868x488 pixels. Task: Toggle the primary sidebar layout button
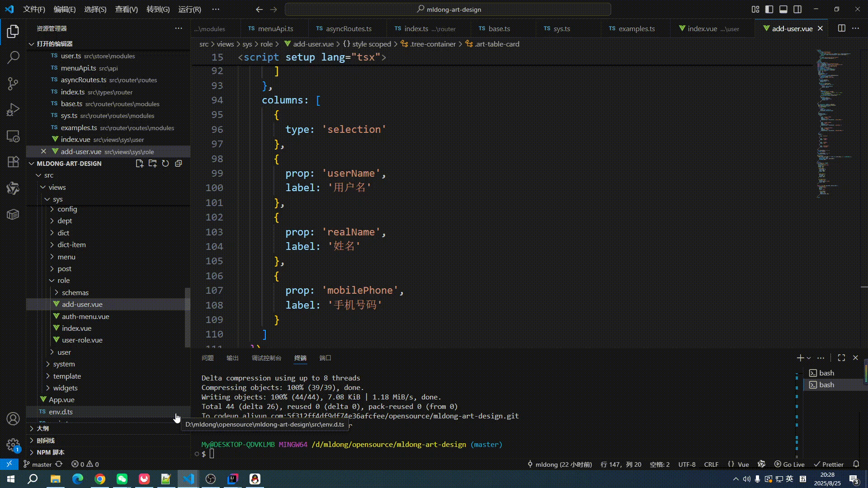coord(769,9)
